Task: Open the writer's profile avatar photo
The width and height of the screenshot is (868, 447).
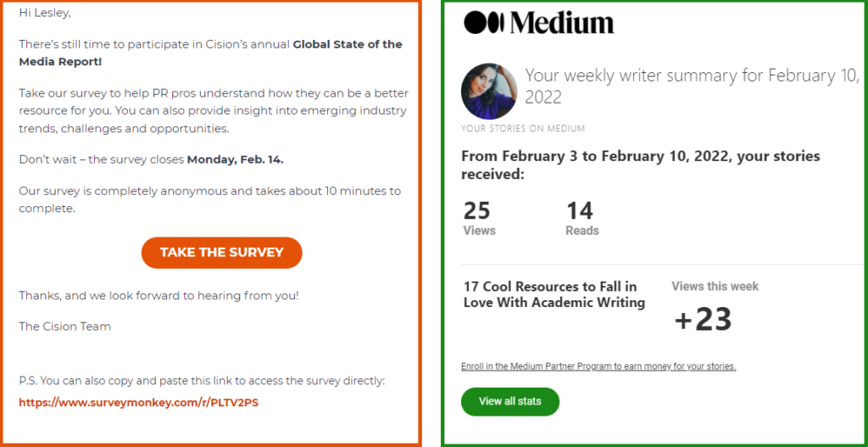Action: pyautogui.click(x=489, y=92)
